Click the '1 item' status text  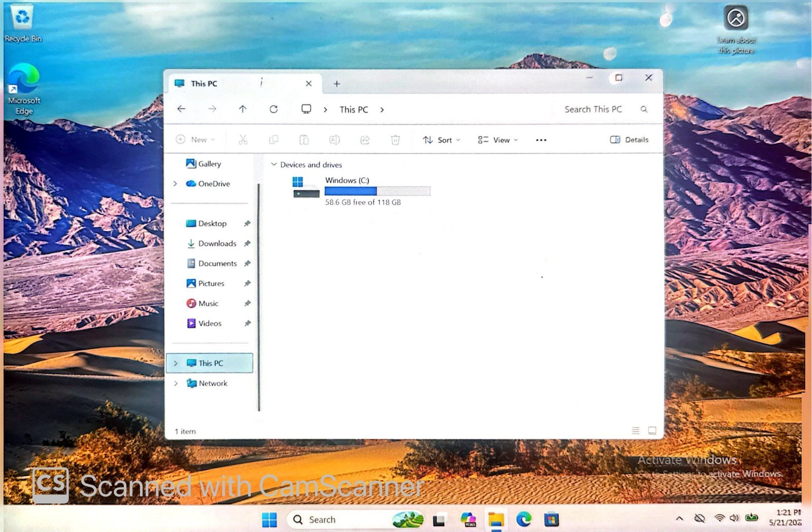185,432
